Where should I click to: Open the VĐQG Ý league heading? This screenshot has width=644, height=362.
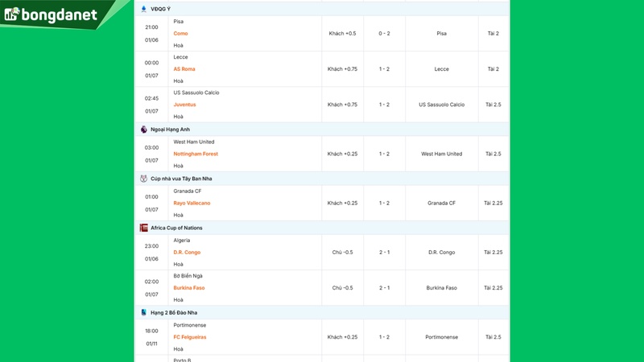(160, 9)
